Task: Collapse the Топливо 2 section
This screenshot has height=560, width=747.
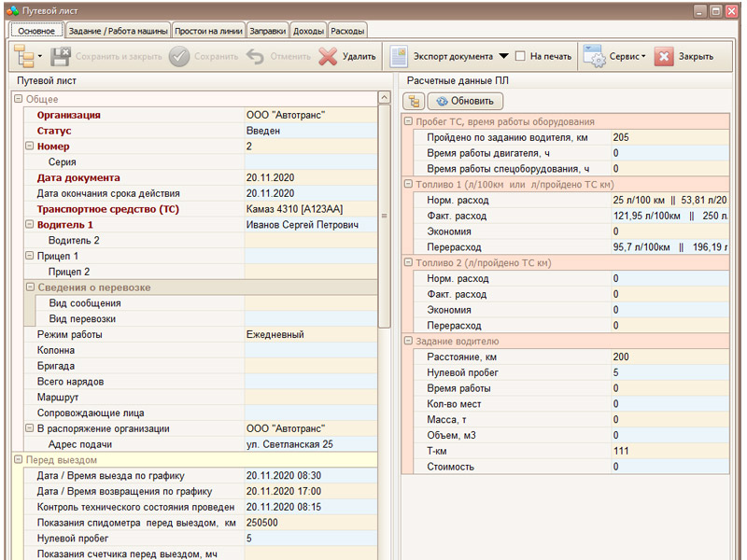Action: (408, 262)
